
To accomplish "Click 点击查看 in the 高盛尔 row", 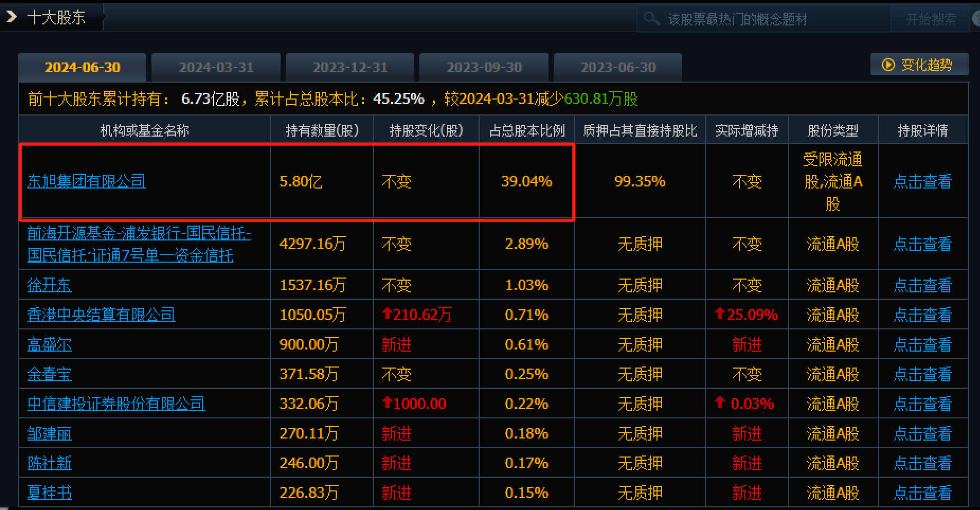I will pos(922,344).
